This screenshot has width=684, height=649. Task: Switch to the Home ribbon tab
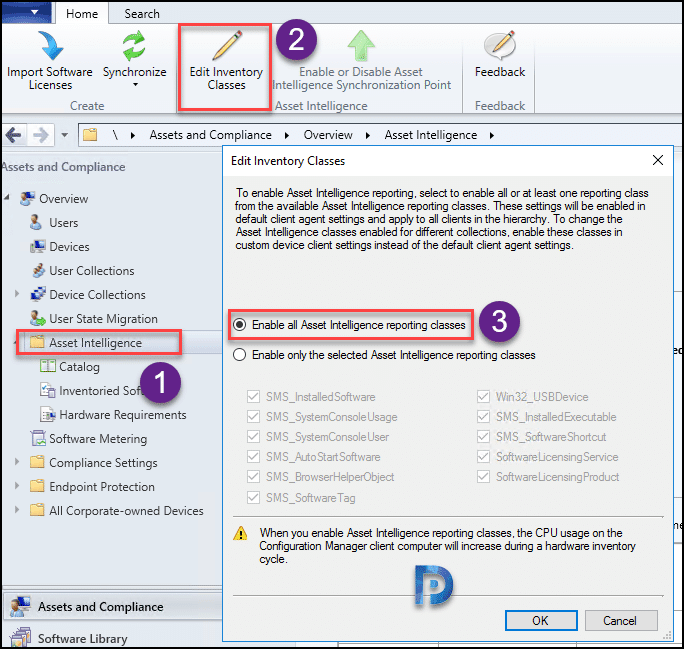coord(82,14)
